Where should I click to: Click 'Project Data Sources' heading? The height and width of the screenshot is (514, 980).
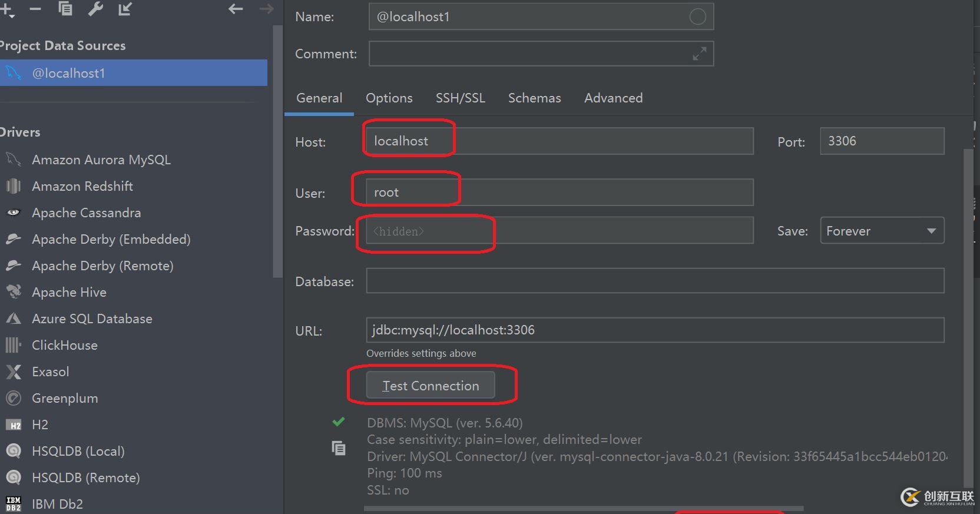point(62,46)
